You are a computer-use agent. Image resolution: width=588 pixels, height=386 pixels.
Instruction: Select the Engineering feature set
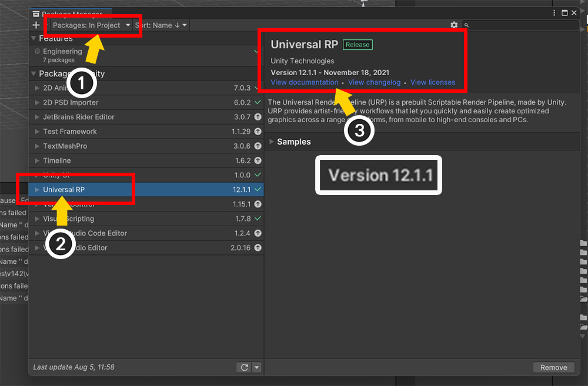pos(146,55)
